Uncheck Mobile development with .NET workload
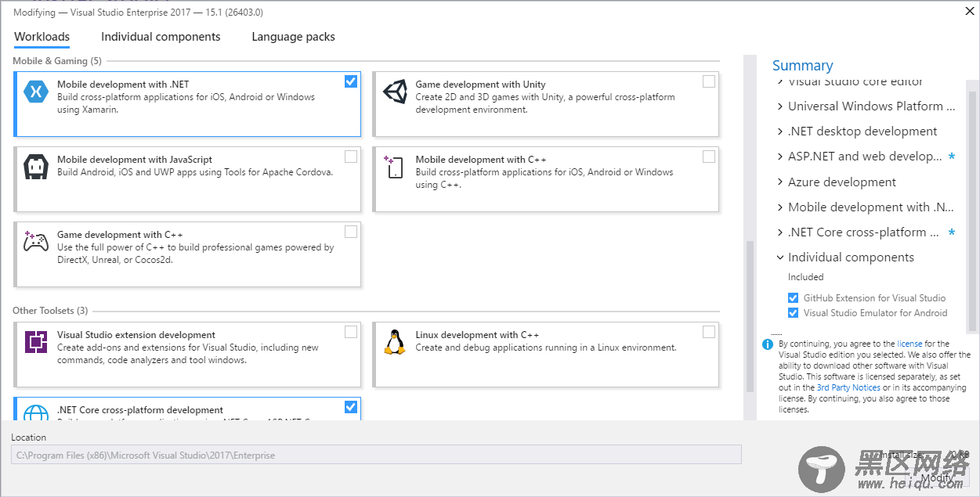 [x=351, y=81]
